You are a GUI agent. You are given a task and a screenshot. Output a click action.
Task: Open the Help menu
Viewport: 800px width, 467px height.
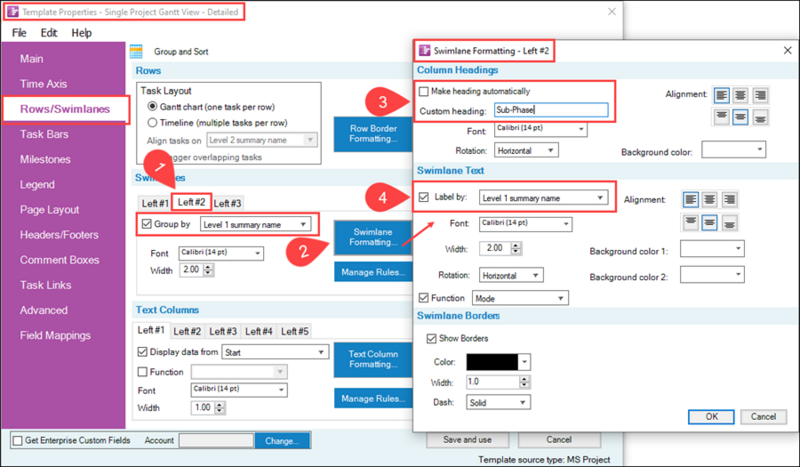pyautogui.click(x=82, y=33)
